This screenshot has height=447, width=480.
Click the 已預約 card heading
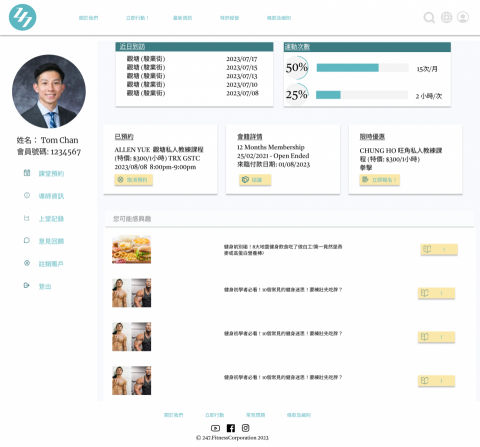pyautogui.click(x=124, y=137)
